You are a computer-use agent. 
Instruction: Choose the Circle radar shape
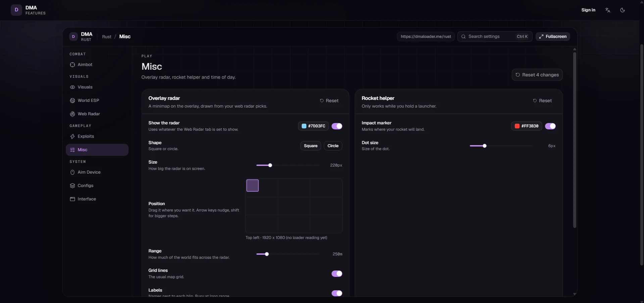tap(333, 146)
